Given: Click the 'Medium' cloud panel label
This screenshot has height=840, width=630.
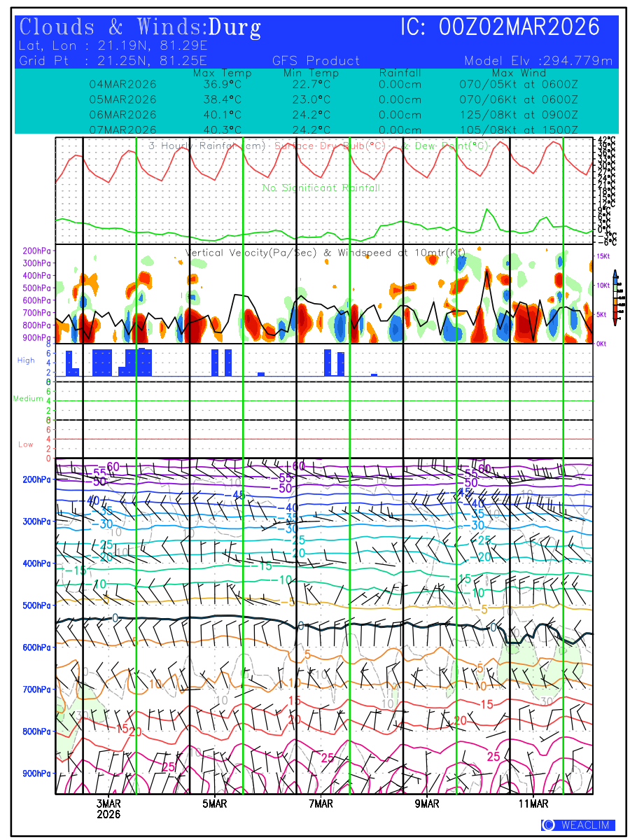Looking at the screenshot, I should pyautogui.click(x=28, y=399).
